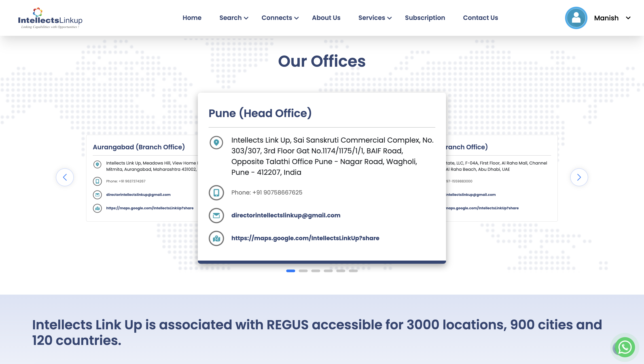The image size is (644, 364).
Task: Select second carousel indicator dot
Action: 303,271
